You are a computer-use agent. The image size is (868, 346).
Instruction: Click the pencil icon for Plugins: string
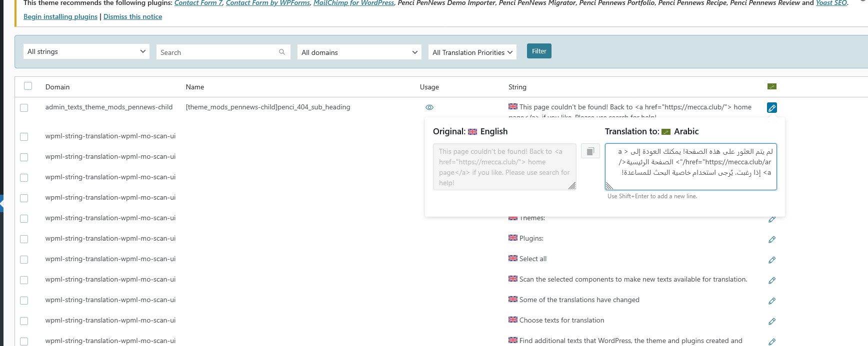click(771, 240)
